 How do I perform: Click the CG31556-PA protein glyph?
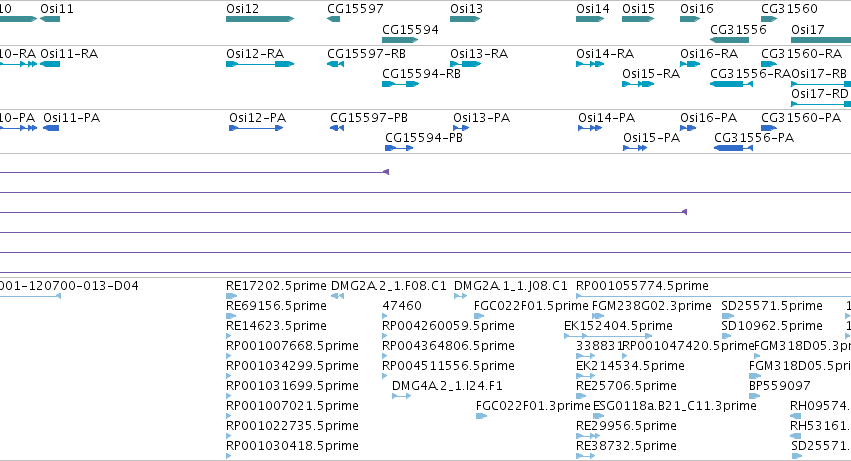pos(733,148)
